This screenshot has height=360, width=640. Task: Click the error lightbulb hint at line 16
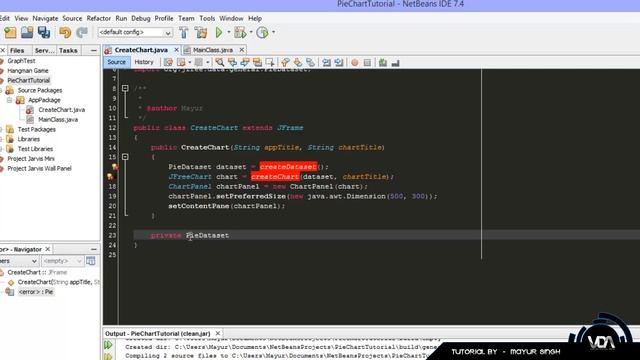(x=115, y=167)
